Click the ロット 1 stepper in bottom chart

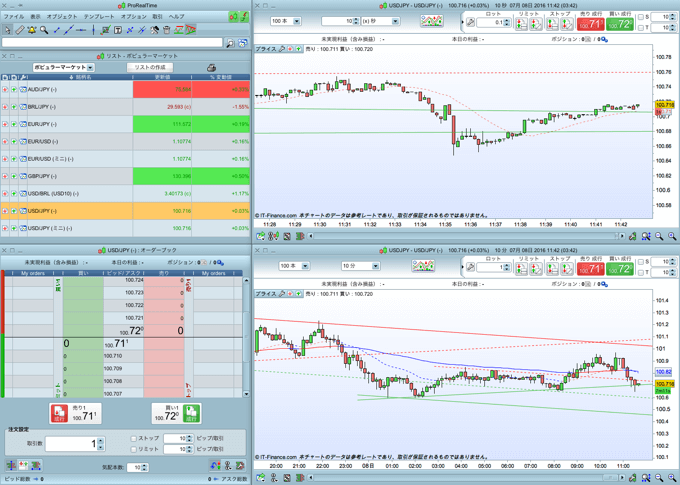point(507,267)
